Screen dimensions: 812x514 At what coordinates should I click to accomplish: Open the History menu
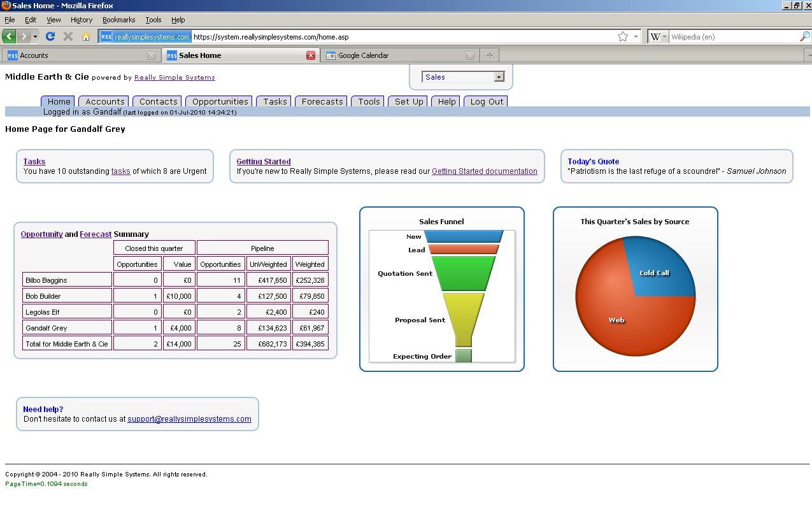[x=82, y=20]
